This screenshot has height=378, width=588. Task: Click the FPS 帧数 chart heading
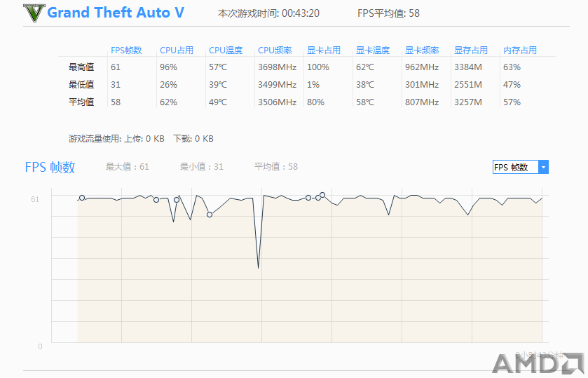pyautogui.click(x=50, y=167)
